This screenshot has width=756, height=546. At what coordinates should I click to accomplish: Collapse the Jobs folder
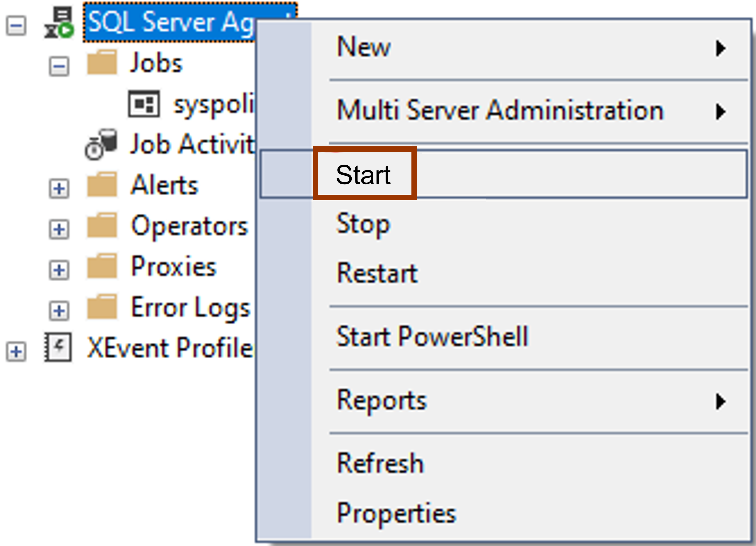[59, 66]
